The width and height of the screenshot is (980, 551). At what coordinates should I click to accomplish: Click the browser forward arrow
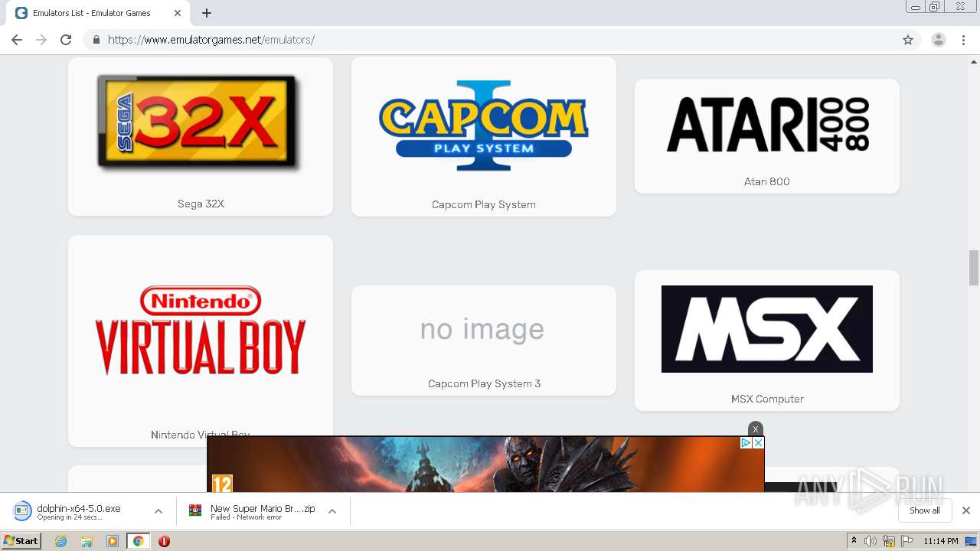[41, 40]
